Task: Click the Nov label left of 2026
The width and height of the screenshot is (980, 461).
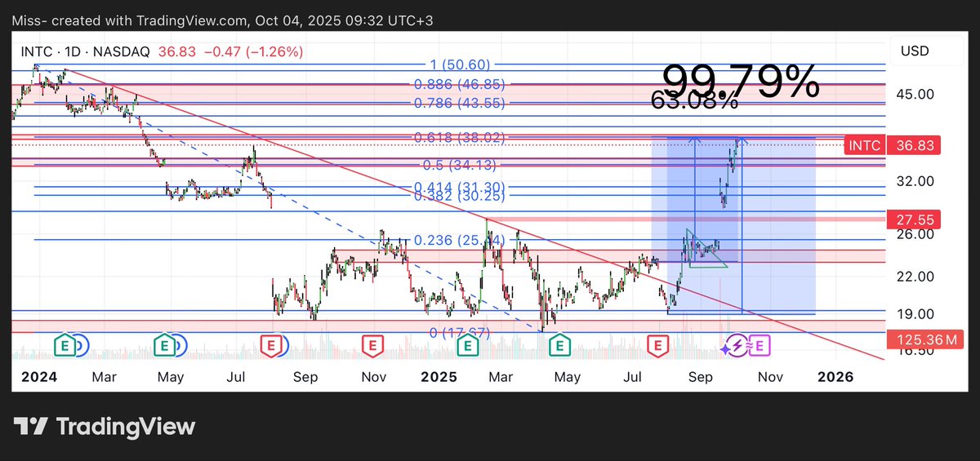Action: (x=770, y=377)
